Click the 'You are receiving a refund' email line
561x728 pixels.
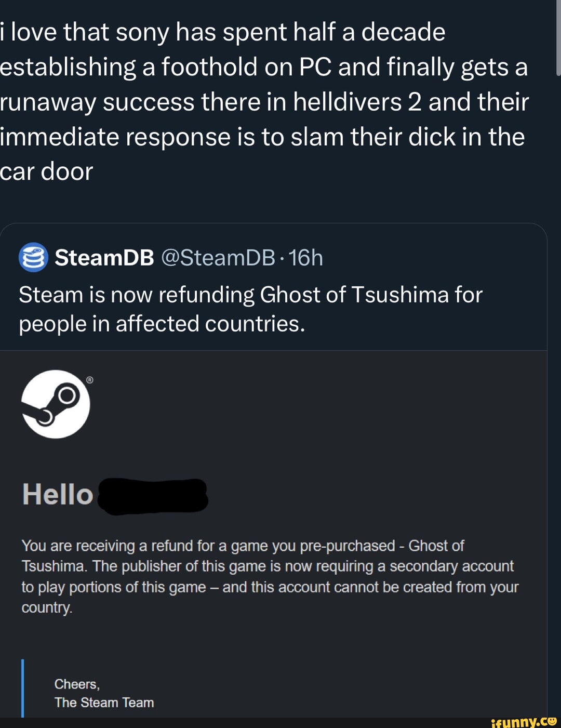tap(243, 546)
